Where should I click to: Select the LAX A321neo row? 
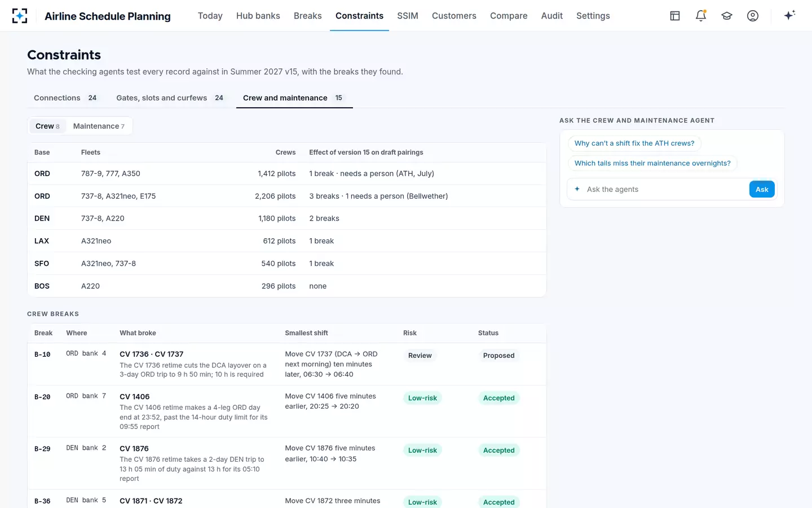pyautogui.click(x=286, y=241)
